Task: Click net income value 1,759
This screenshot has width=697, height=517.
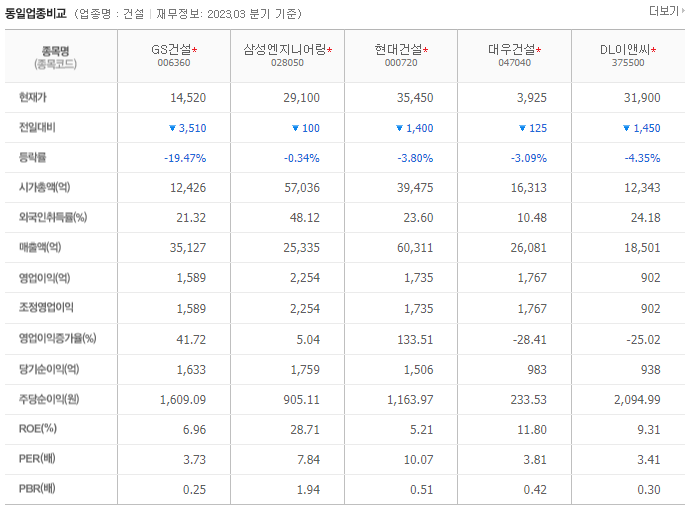Action: [x=305, y=370]
